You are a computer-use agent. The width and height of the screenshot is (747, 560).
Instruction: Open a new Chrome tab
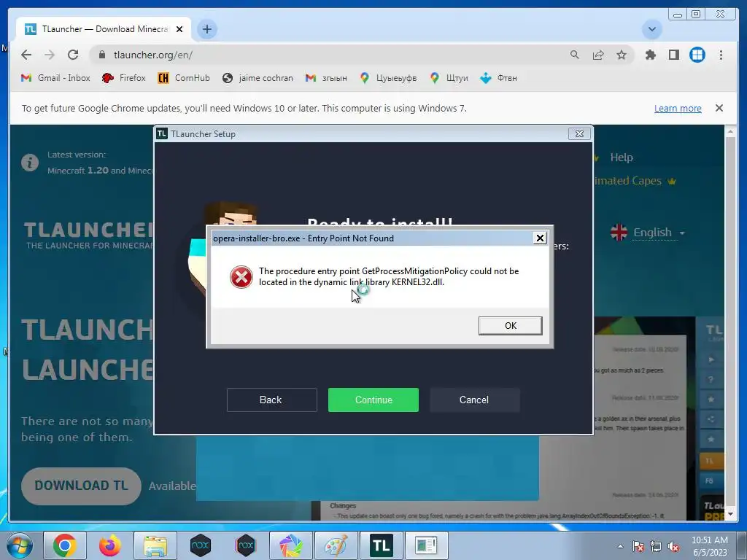(206, 29)
